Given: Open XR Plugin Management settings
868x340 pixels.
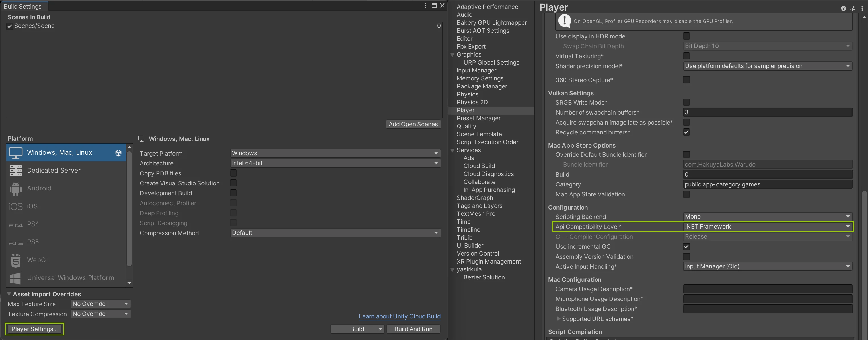Looking at the screenshot, I should point(488,262).
